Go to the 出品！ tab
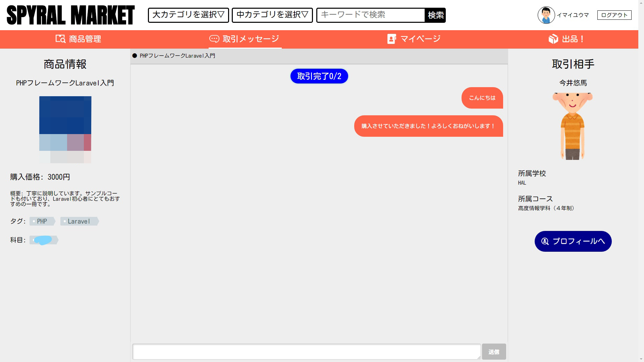Viewport: 644px width, 362px height. click(573, 39)
